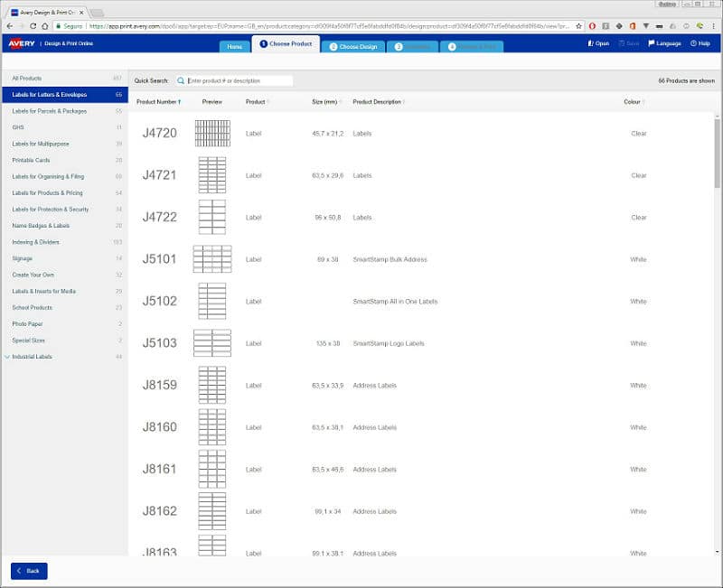The image size is (723, 588).
Task: Click the Opera extension icon in toolbar
Action: click(592, 26)
